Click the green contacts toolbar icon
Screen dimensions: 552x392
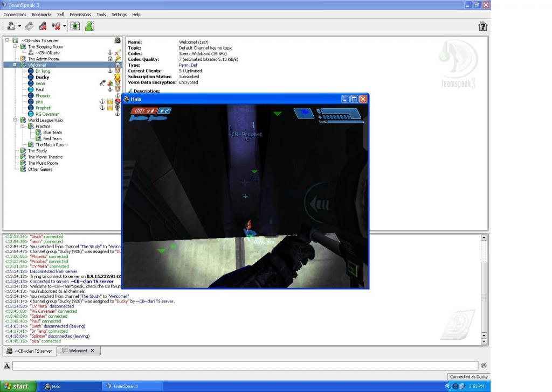pos(89,26)
